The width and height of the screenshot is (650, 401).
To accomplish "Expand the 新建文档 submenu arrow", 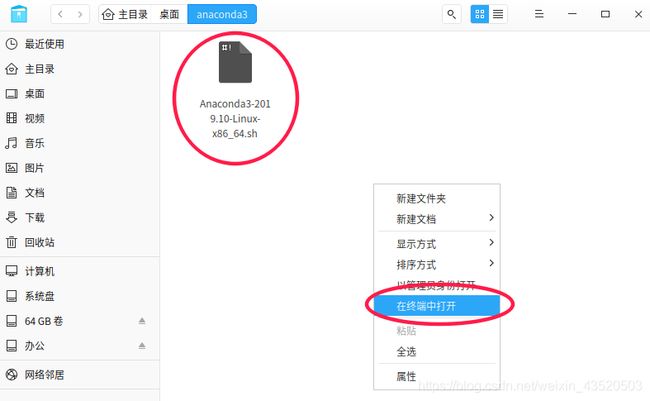I will coord(491,218).
